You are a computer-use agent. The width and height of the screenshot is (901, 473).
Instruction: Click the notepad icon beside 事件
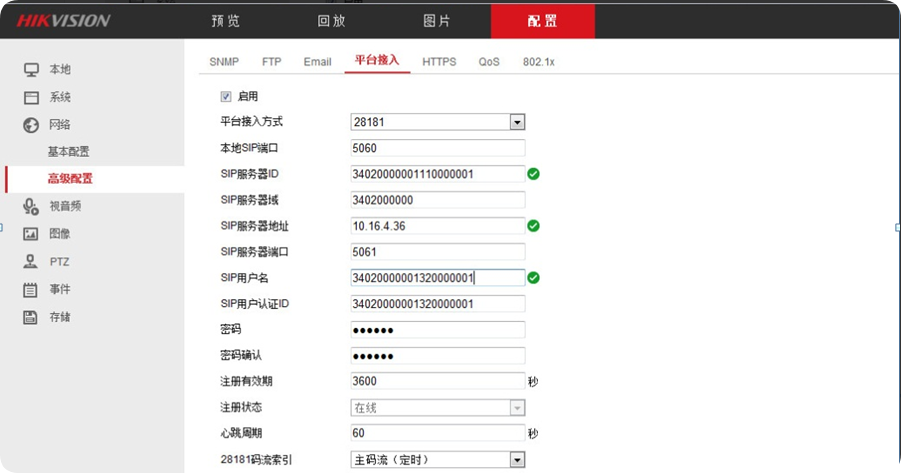click(x=30, y=289)
